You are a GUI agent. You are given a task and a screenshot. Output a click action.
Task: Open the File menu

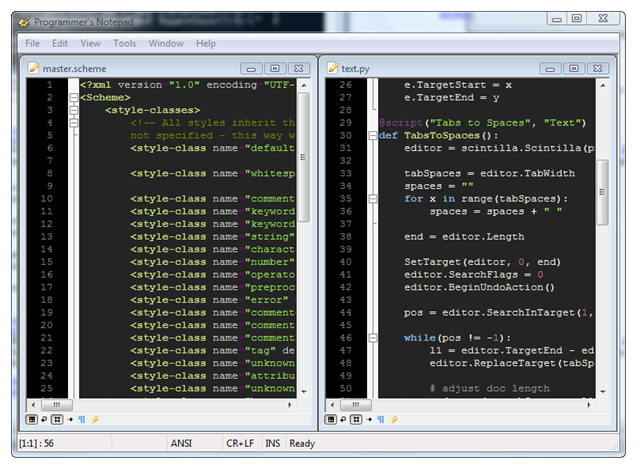[32, 43]
